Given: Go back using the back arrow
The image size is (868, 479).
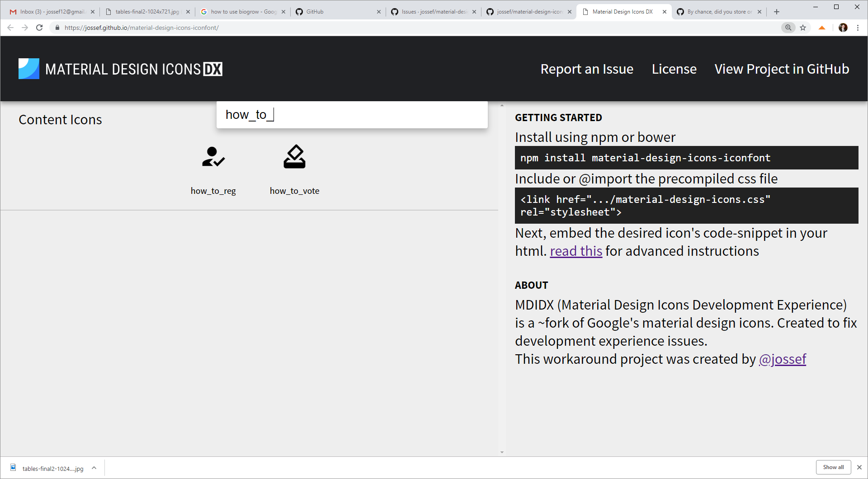Looking at the screenshot, I should [10, 28].
